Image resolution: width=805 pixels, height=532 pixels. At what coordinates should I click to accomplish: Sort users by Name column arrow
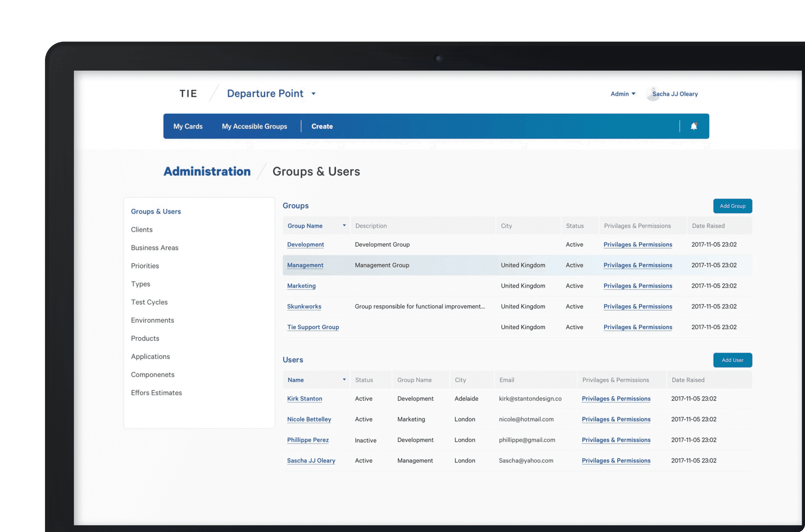[344, 379]
